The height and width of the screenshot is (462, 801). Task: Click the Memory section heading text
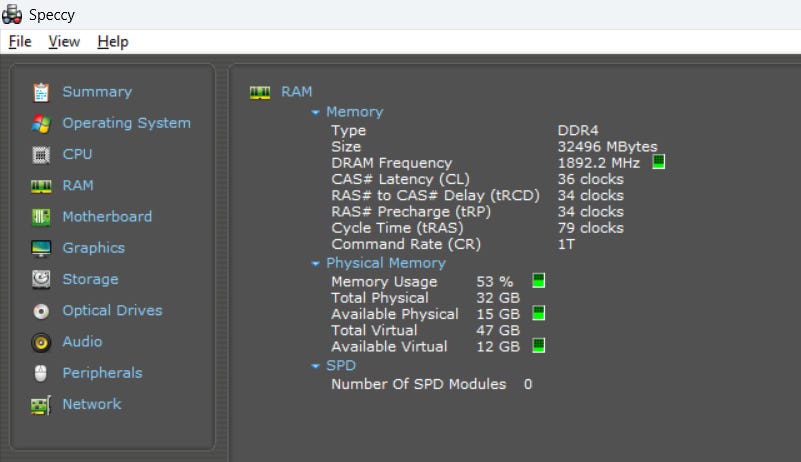(355, 112)
